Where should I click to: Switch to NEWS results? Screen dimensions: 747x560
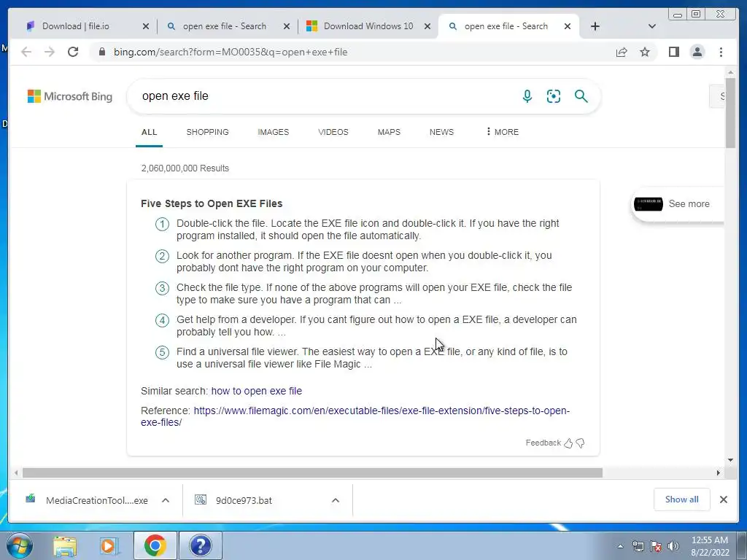tap(441, 132)
